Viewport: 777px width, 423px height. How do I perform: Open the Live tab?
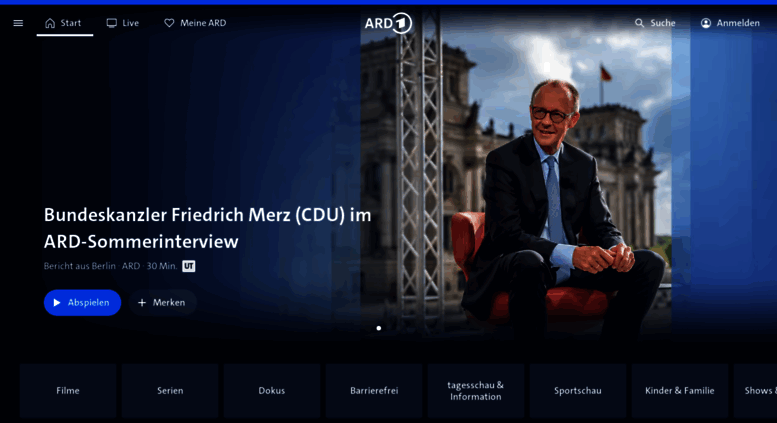123,23
